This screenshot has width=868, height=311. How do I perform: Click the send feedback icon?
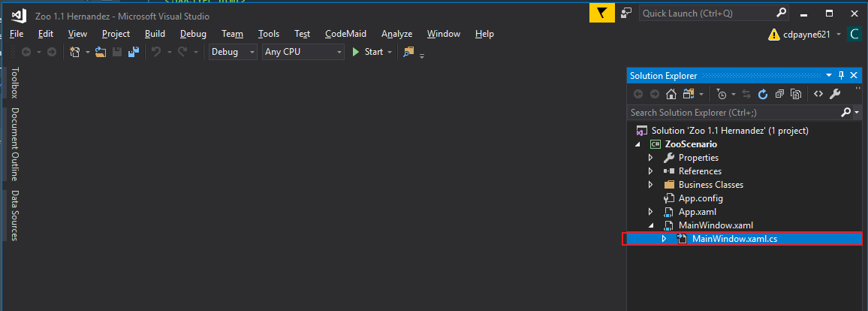coord(625,13)
